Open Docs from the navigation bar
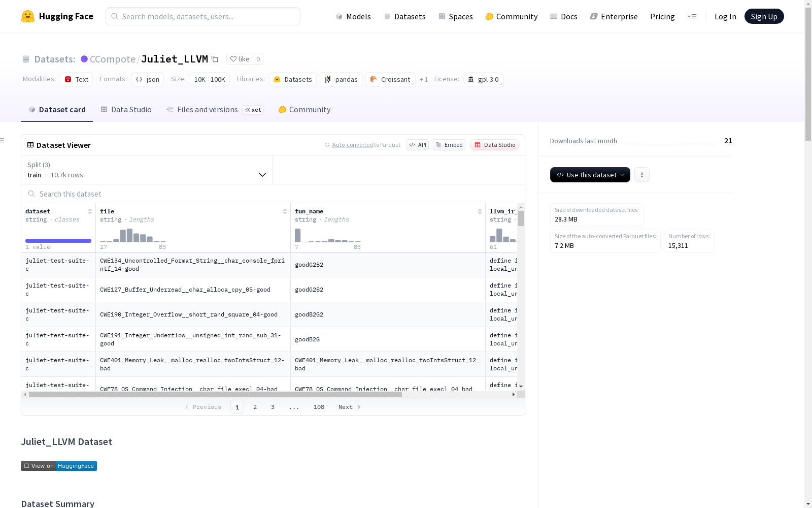The height and width of the screenshot is (508, 812). point(563,16)
